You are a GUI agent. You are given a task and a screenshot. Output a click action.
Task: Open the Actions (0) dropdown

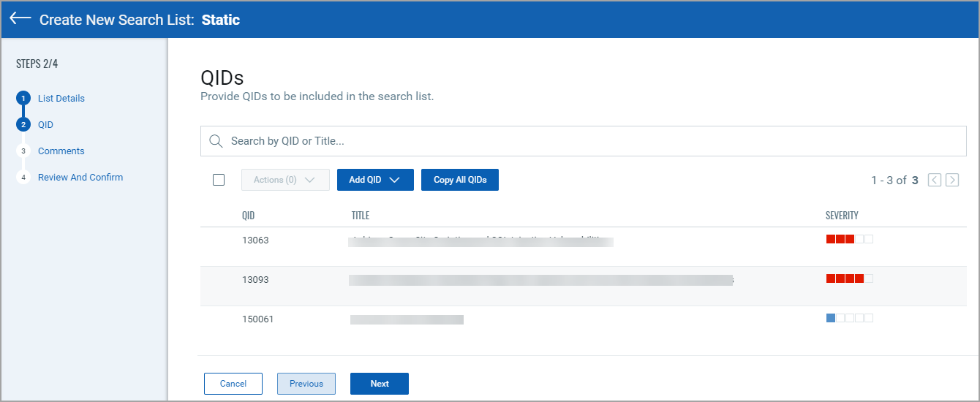point(285,180)
